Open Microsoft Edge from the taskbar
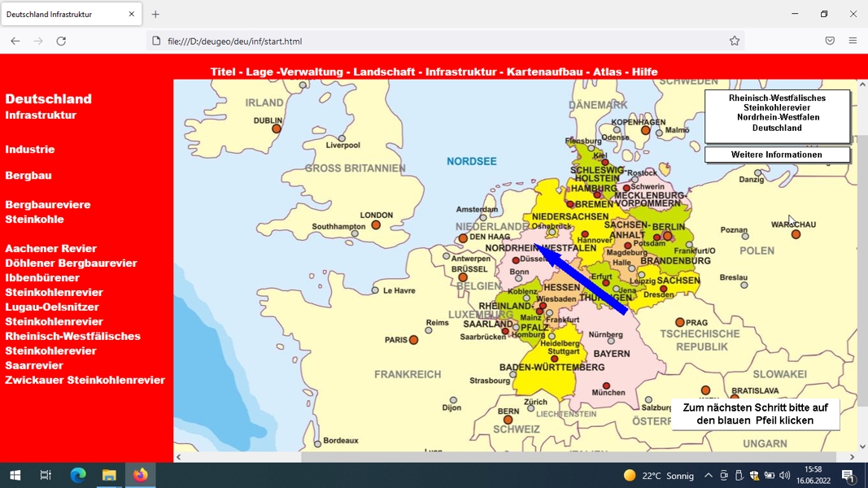 point(78,475)
